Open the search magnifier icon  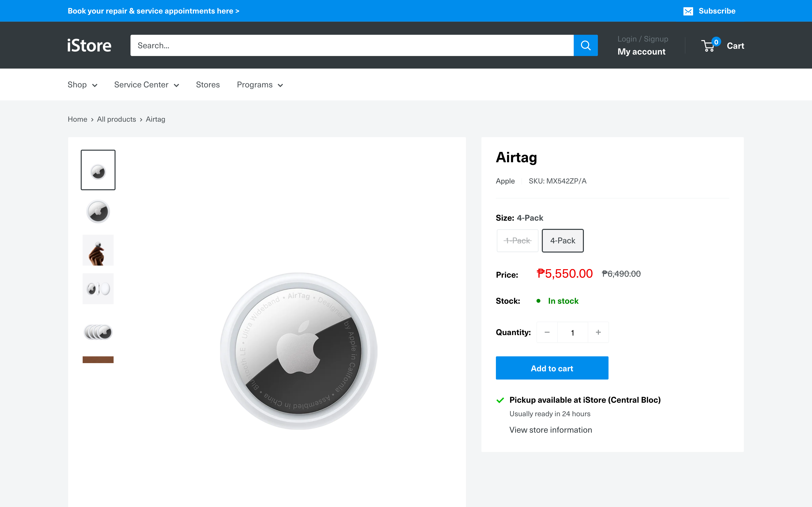click(586, 45)
